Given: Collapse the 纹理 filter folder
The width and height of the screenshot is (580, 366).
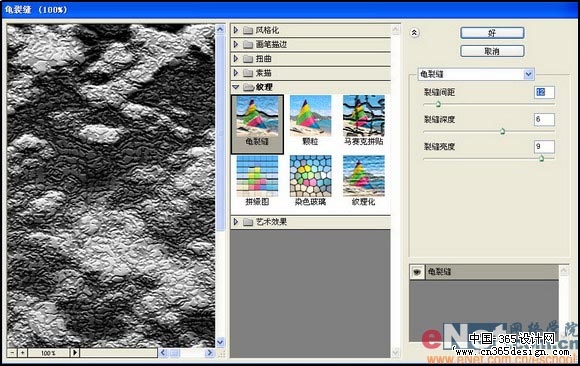Looking at the screenshot, I should click(x=236, y=87).
